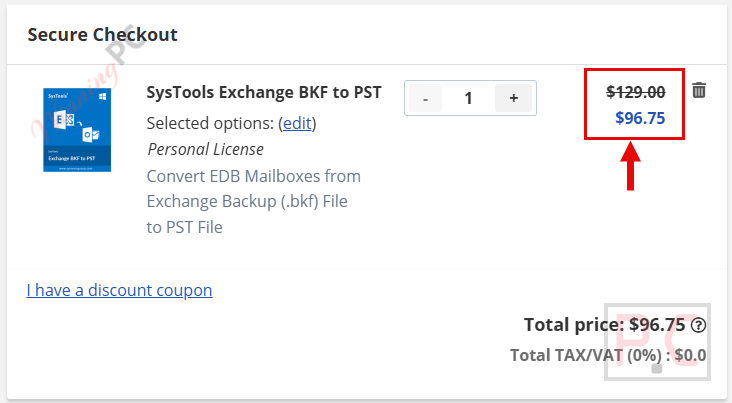Click the original price $129.00
732x403 pixels.
tap(636, 92)
